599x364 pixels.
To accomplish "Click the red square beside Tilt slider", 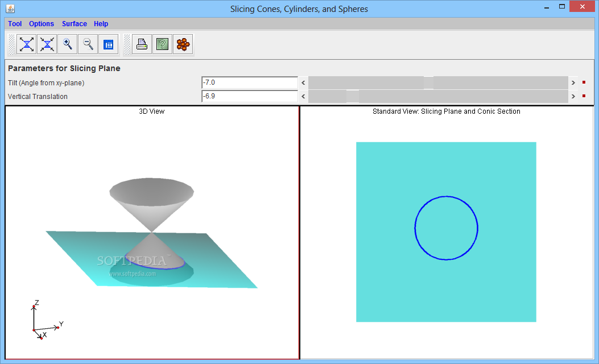I will [x=584, y=82].
